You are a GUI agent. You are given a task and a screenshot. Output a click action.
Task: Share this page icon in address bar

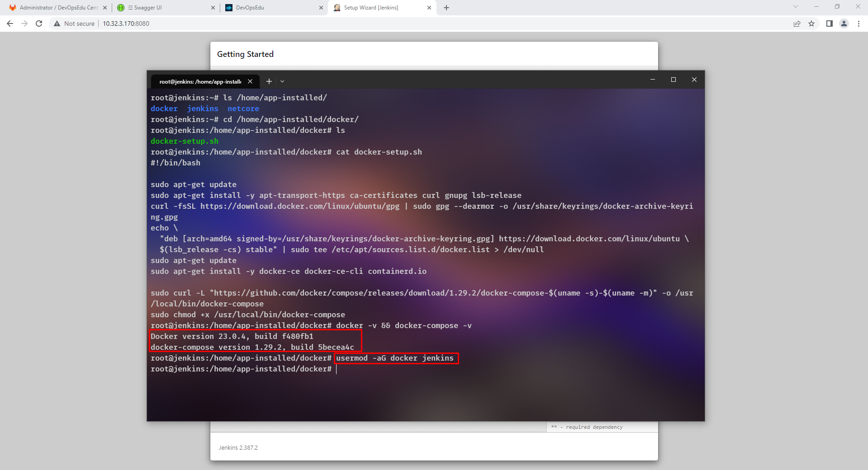tap(797, 23)
